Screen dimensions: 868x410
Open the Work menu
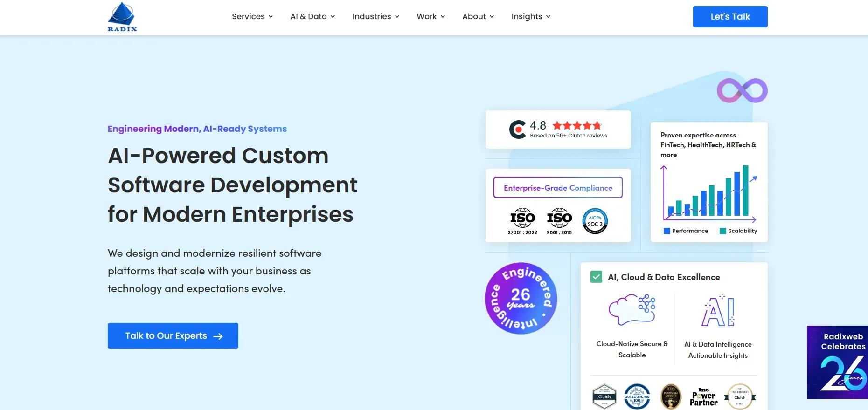point(431,16)
